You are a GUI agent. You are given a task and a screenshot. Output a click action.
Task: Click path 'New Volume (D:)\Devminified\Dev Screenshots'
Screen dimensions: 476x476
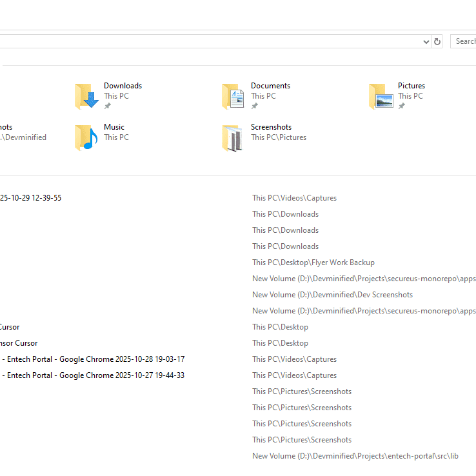(x=332, y=295)
